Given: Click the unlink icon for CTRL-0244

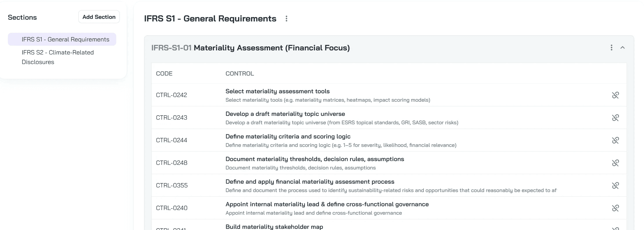Looking at the screenshot, I should pos(615,140).
